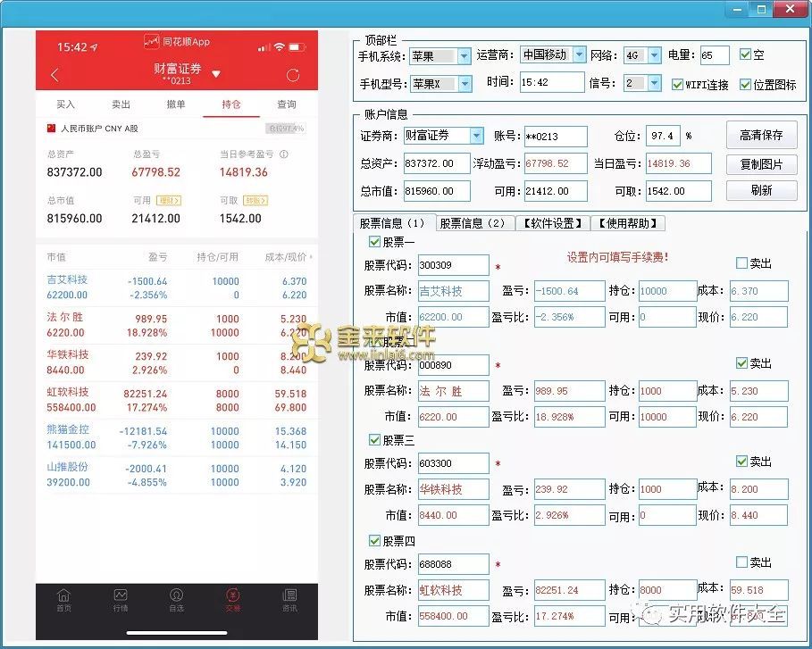Click the info icon beside 当日参考盈亏
812x649 pixels.
pyautogui.click(x=284, y=154)
